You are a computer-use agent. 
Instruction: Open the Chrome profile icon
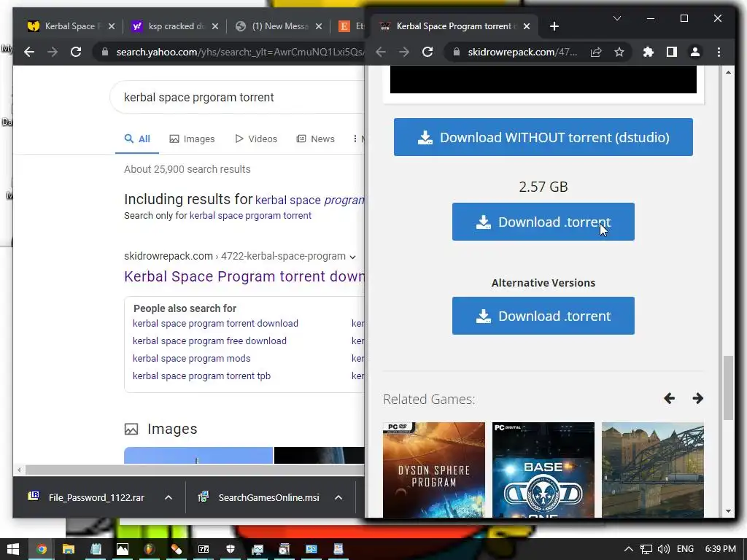coord(695,52)
